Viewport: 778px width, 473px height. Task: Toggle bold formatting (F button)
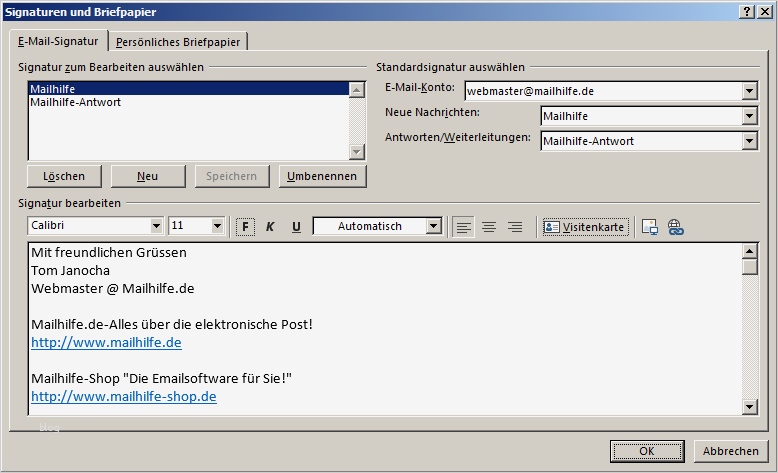click(x=245, y=227)
